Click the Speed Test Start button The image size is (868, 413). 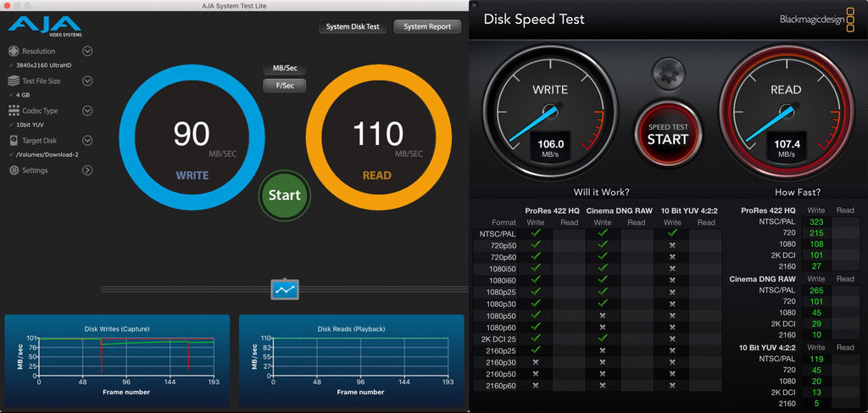668,133
